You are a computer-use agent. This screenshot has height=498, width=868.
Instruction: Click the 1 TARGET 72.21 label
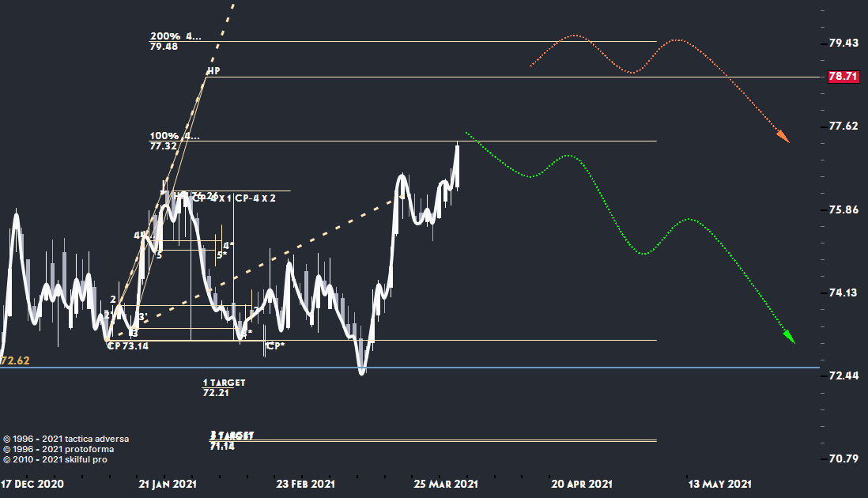point(224,387)
